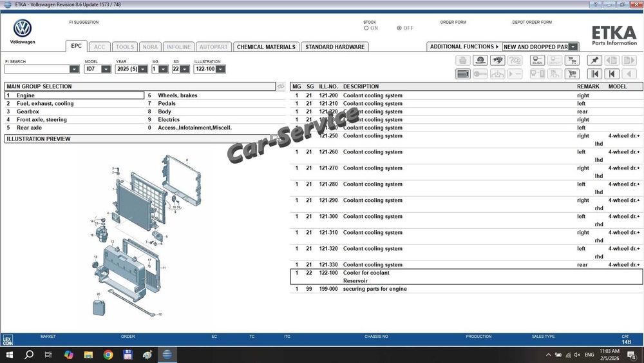Click the greyed printer icon in the toolbar
Screen dimensions: 644x363
click(x=463, y=61)
